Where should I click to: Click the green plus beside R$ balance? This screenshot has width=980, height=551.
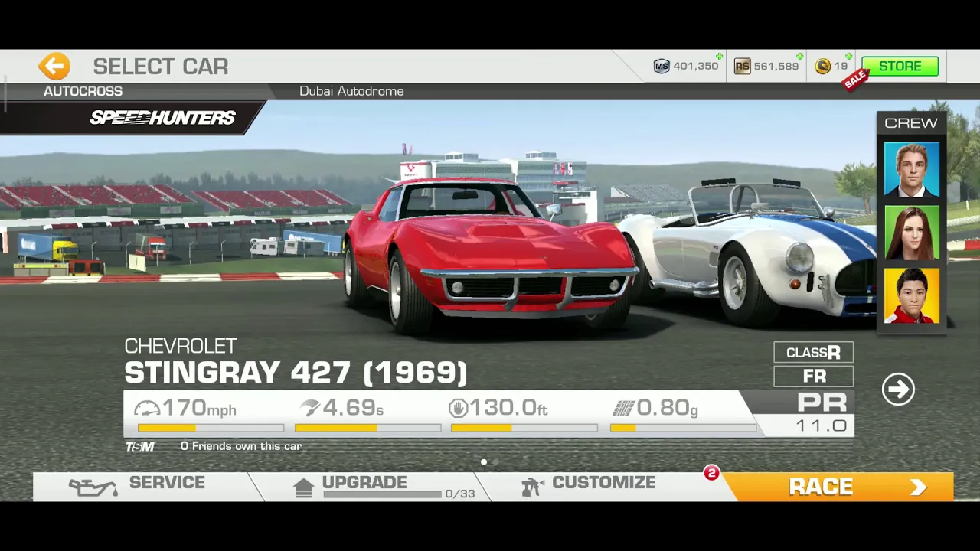tap(799, 57)
